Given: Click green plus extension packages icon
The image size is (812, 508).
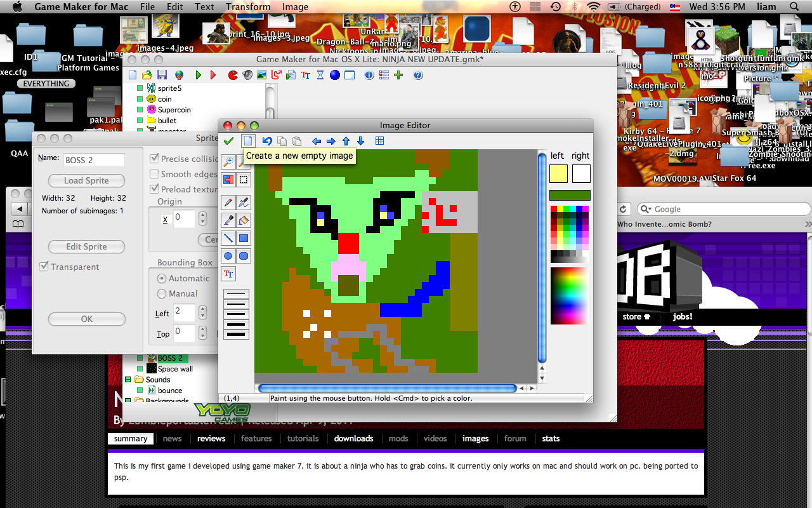Looking at the screenshot, I should tap(398, 75).
